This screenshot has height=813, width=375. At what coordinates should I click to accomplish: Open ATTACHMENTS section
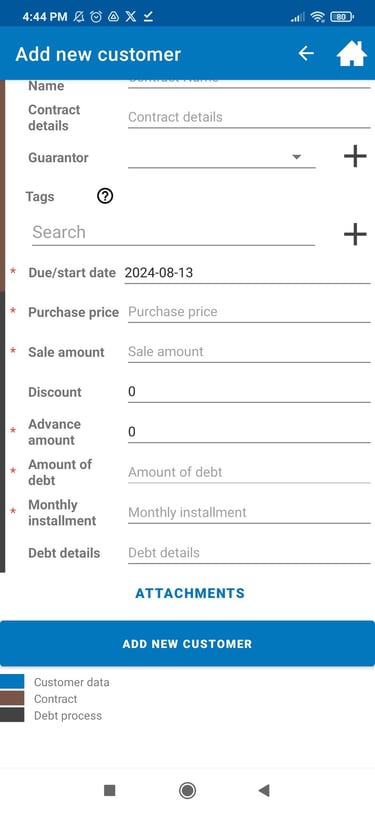(x=190, y=593)
